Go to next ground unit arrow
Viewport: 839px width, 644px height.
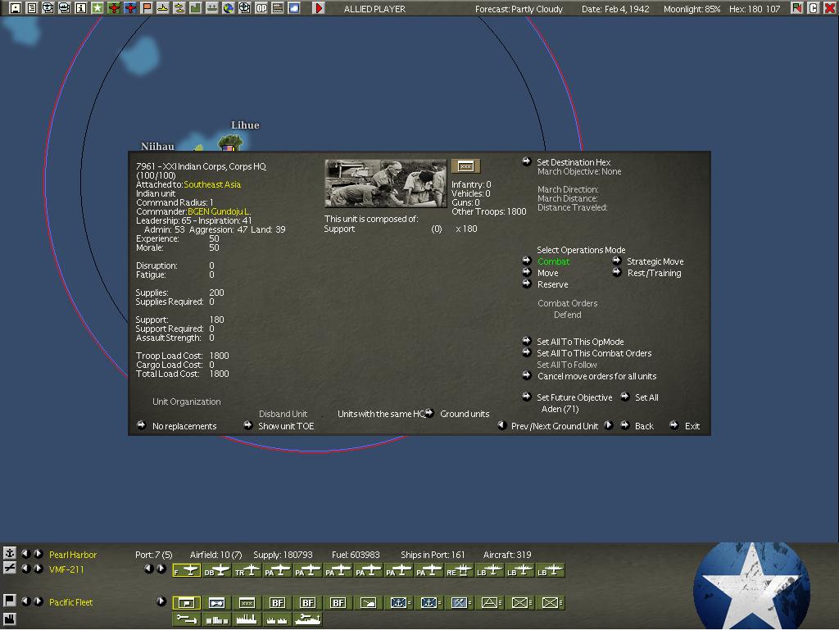(x=609, y=425)
